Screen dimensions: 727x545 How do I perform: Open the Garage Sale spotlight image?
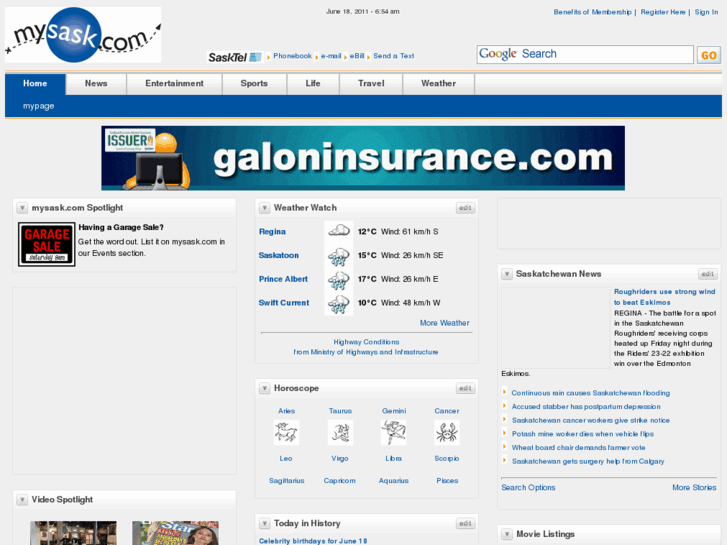[x=47, y=244]
